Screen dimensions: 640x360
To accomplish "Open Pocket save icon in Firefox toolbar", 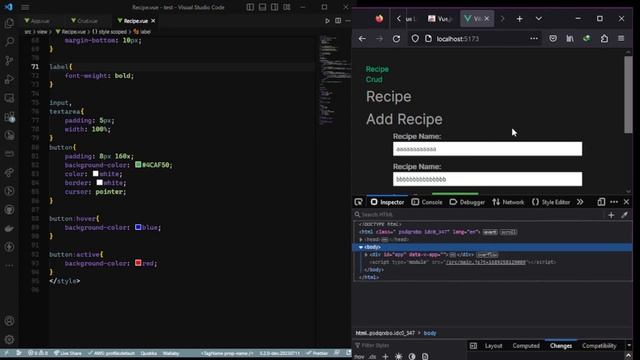I will click(553, 38).
